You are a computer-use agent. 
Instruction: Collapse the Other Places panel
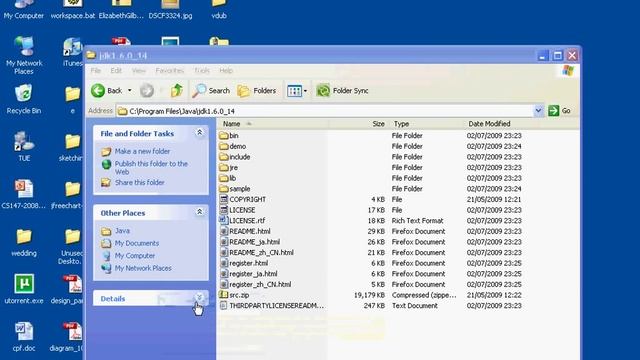coord(200,211)
